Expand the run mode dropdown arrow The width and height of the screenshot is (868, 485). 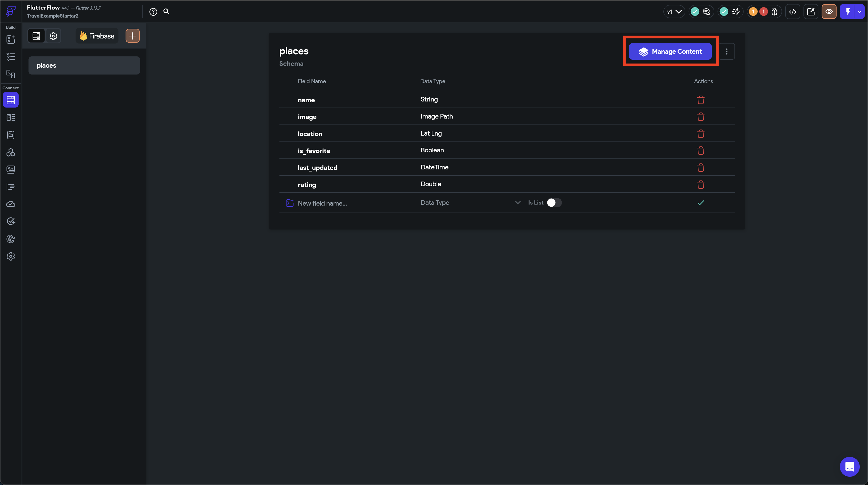(x=859, y=12)
